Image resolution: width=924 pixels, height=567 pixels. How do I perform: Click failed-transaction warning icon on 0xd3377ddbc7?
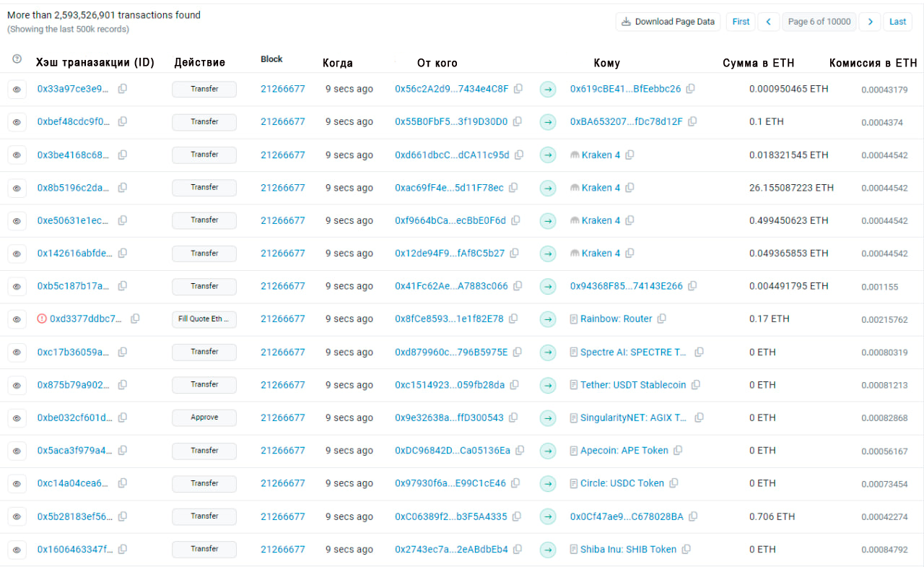pyautogui.click(x=41, y=319)
